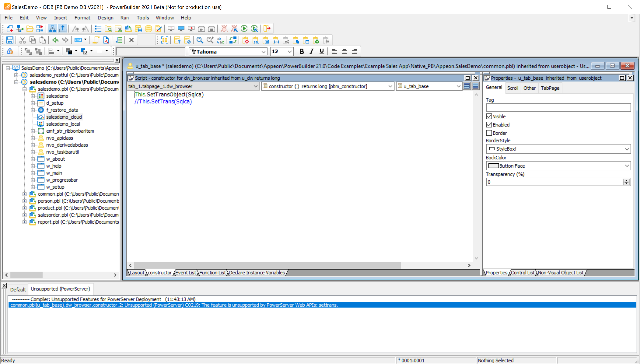Click the Tag input field
The width and height of the screenshot is (640, 364).
pyautogui.click(x=558, y=108)
